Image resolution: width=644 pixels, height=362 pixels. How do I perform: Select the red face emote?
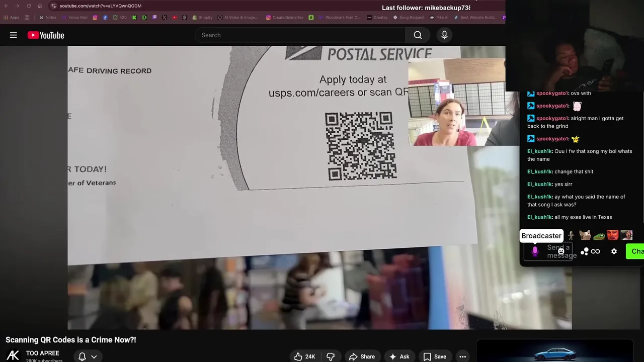[x=612, y=235]
